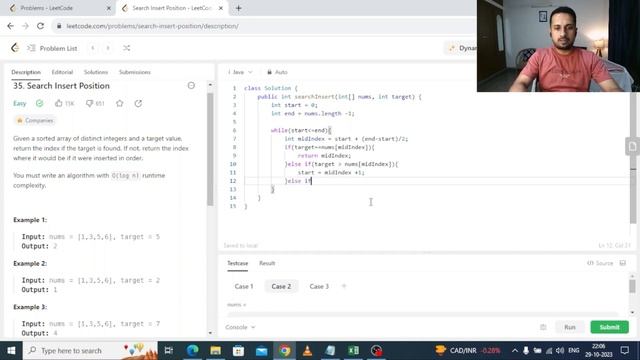This screenshot has width=640, height=360.
Task: Open the Java language dropdown
Action: 240,72
